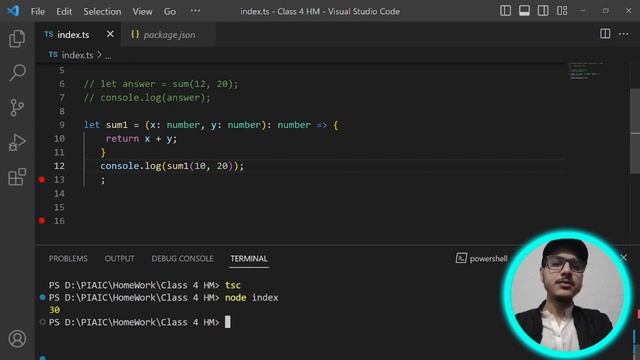Click the VS Code logo icon
Viewport: 640px width, 360px height.
click(x=13, y=11)
